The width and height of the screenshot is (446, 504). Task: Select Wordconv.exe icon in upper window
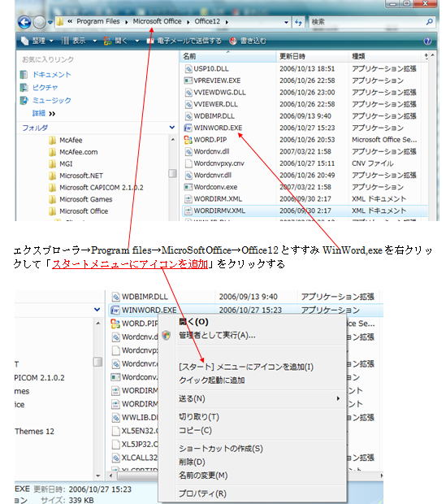188,187
